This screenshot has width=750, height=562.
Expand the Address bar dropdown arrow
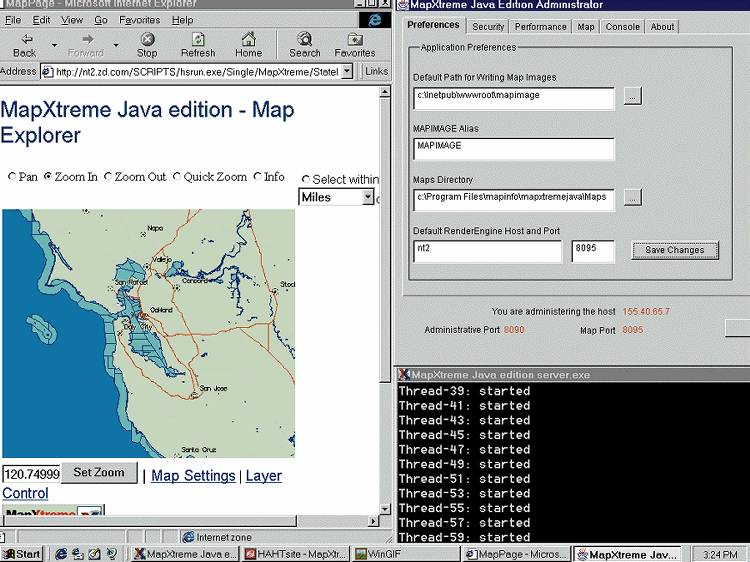click(348, 72)
